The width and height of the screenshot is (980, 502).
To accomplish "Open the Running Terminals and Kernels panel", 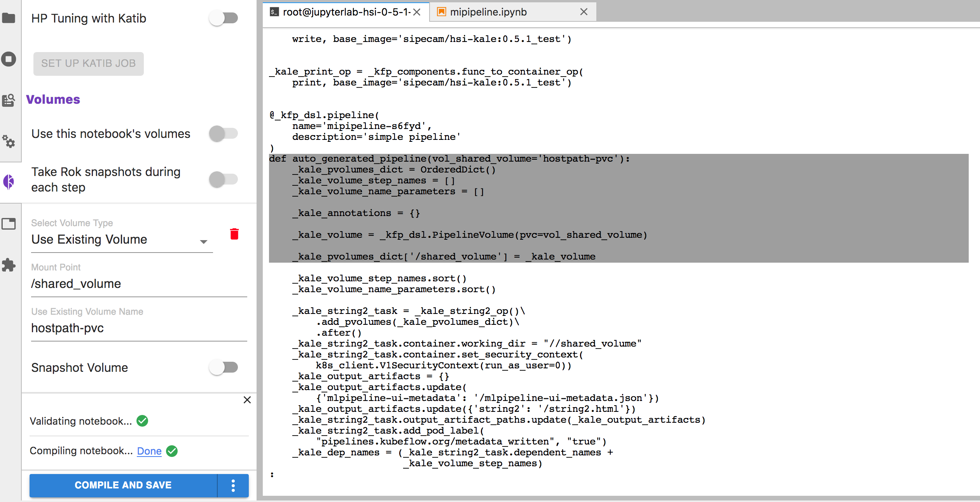I will tap(9, 59).
